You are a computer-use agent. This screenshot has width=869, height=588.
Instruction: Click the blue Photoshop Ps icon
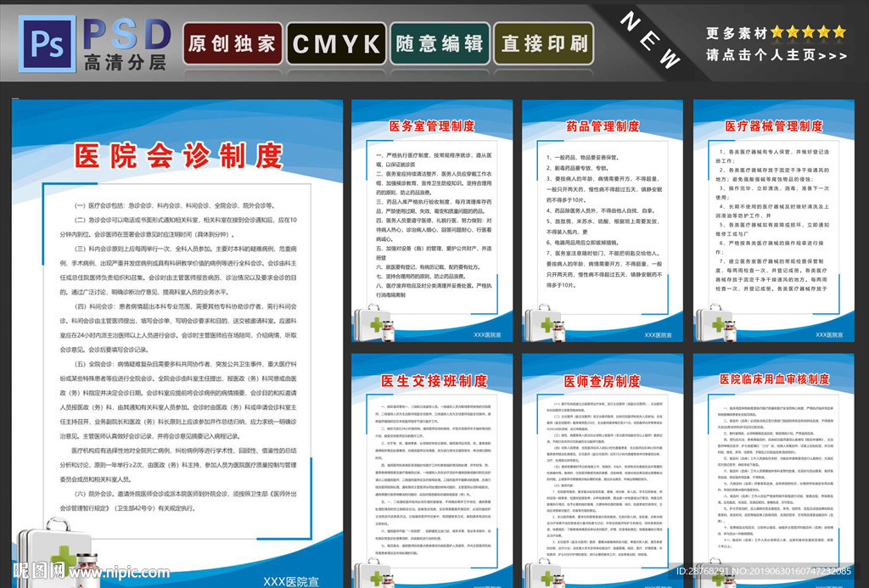[48, 44]
